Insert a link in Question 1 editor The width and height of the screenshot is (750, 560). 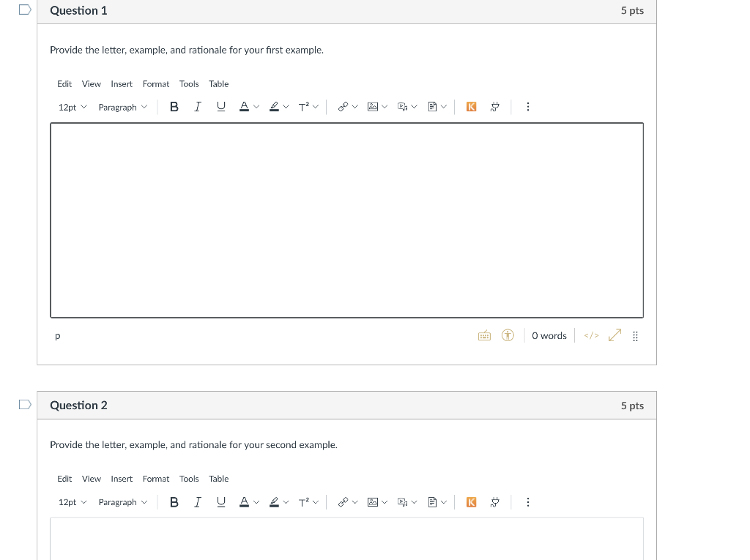coord(343,107)
